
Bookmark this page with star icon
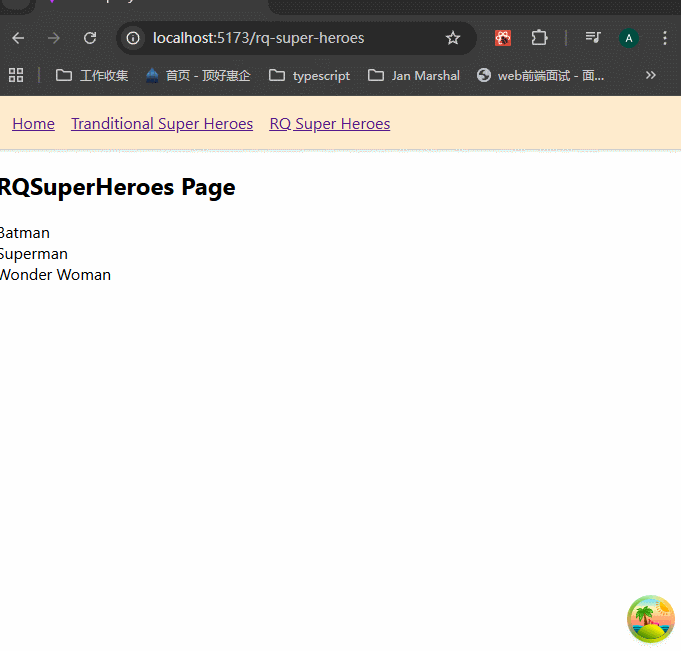coord(453,38)
